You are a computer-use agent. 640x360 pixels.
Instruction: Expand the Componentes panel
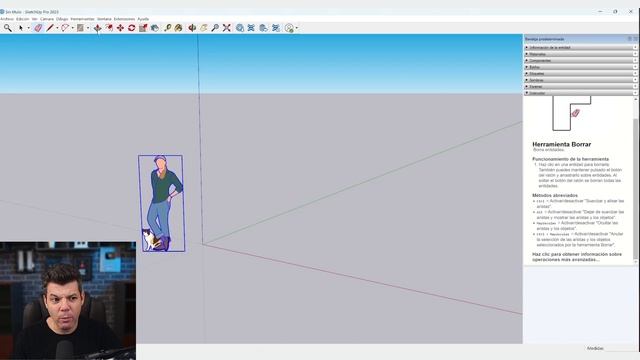coord(578,60)
